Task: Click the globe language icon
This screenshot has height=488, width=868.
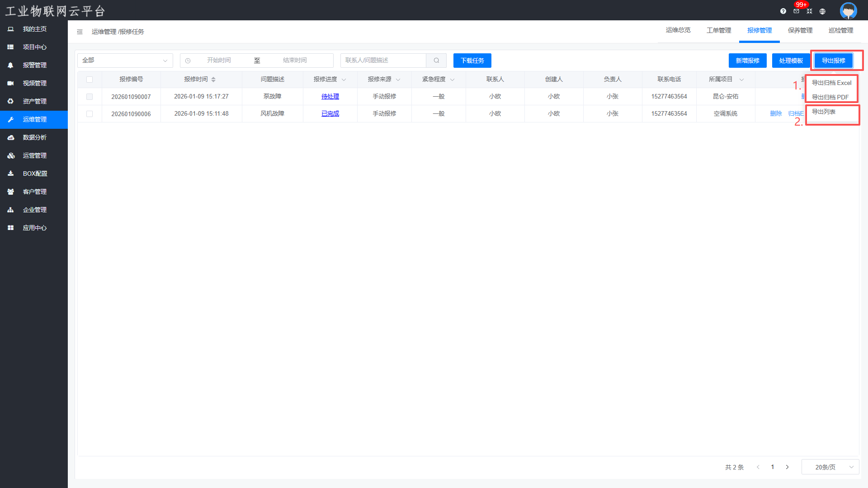Action: point(822,11)
